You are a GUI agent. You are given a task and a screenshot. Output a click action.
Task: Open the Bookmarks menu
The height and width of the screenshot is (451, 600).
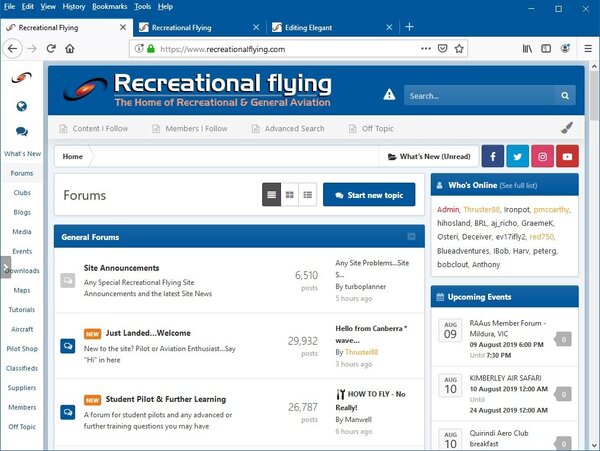(110, 6)
